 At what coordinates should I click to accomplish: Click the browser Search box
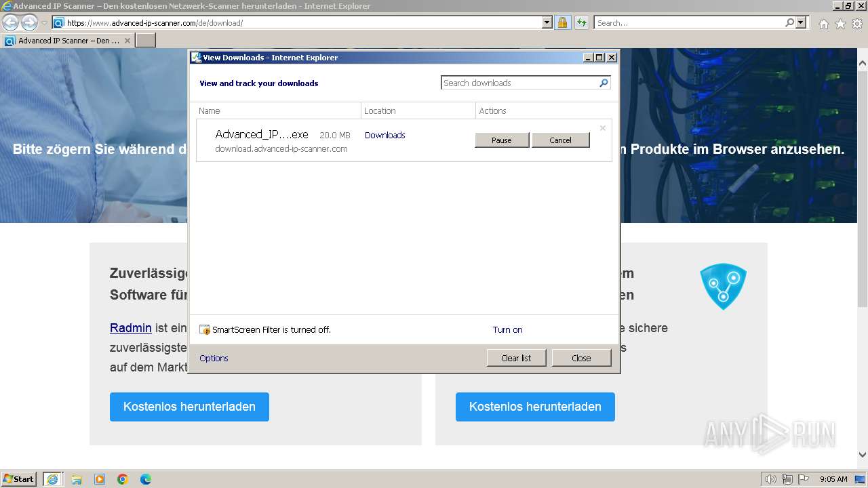coord(688,22)
